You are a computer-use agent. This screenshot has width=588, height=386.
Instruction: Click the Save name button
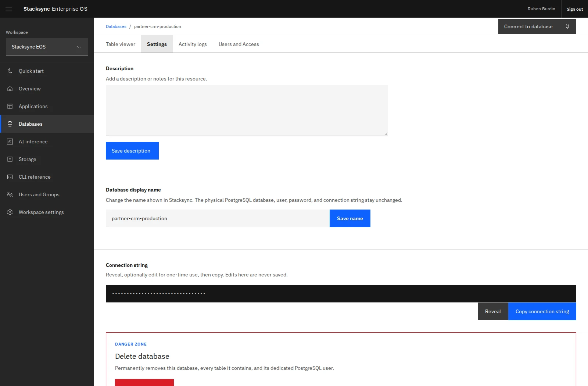(350, 218)
